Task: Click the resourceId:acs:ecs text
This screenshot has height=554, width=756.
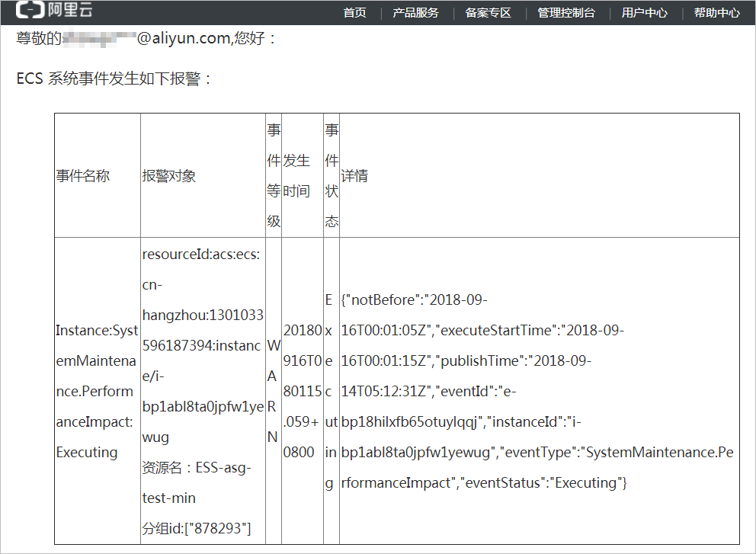Action: [201, 254]
